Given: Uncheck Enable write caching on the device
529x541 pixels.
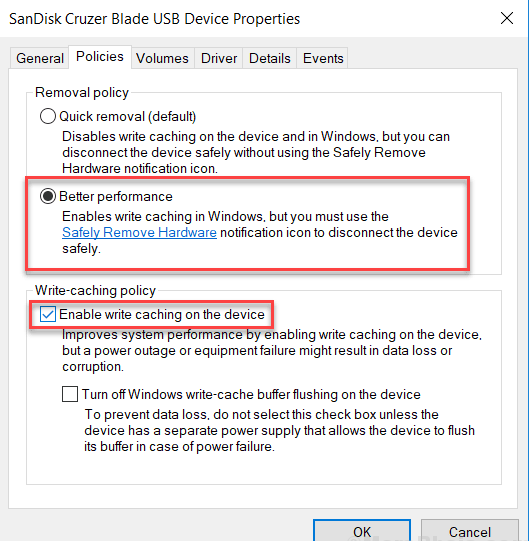Looking at the screenshot, I should pos(47,314).
